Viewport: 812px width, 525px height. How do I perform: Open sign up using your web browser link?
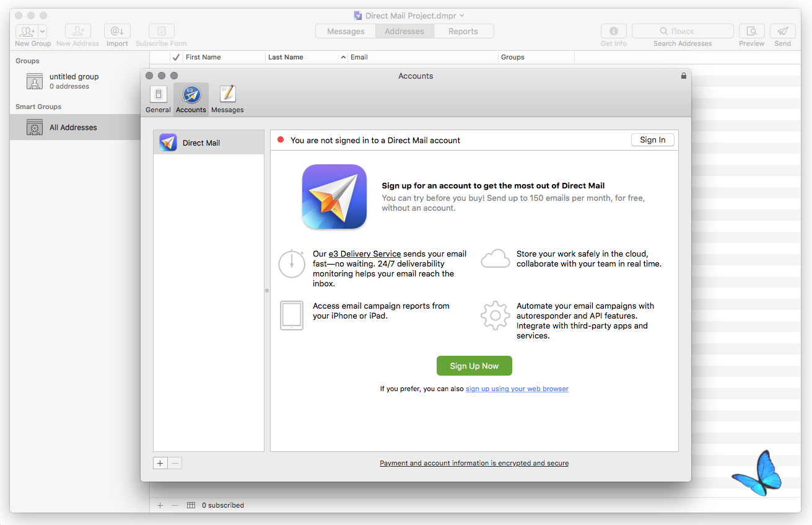(x=517, y=389)
